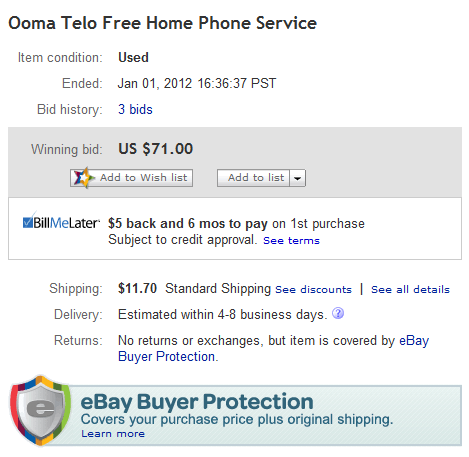Click the BillMeLater blue checkmark icon
This screenshot has height=457, width=469.
28,221
